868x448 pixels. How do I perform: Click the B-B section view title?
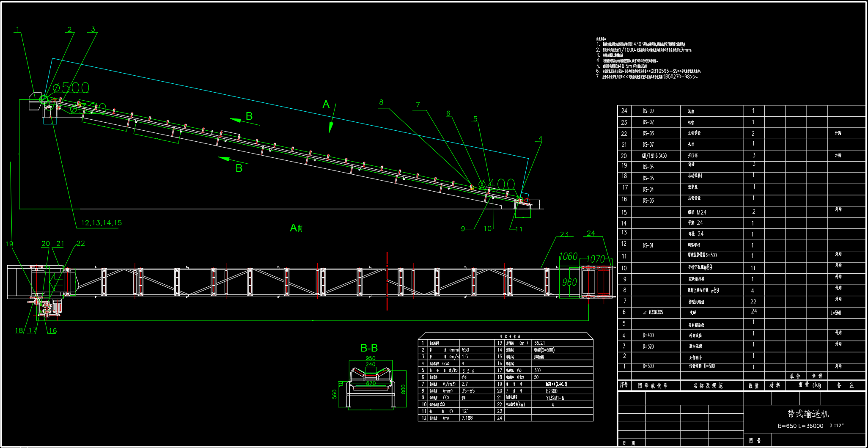pyautogui.click(x=369, y=348)
